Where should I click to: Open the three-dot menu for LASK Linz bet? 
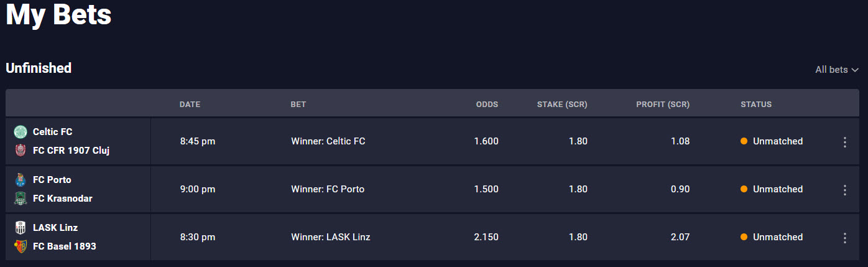tap(844, 238)
